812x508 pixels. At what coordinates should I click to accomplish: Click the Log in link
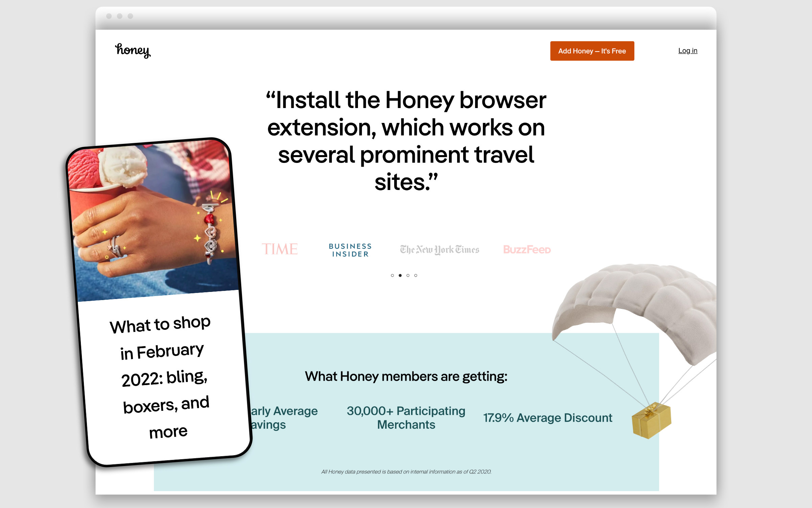687,50
